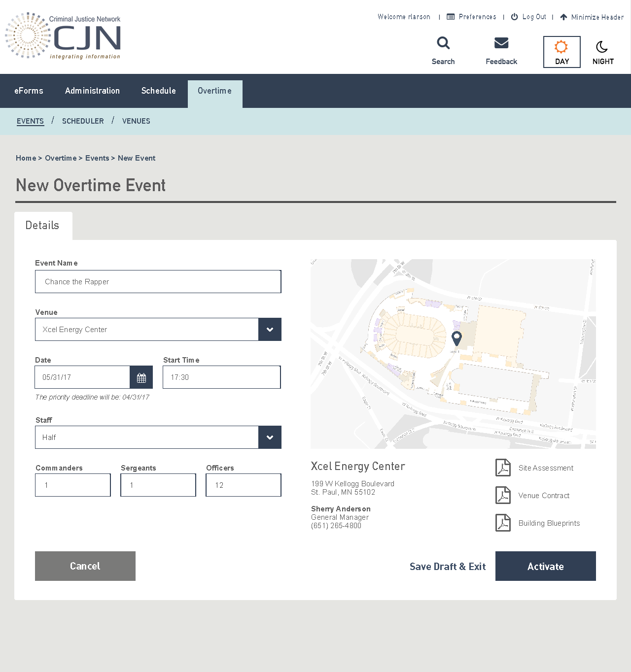Open the eForms menu
Image resolution: width=631 pixels, height=672 pixels.
pos(29,91)
